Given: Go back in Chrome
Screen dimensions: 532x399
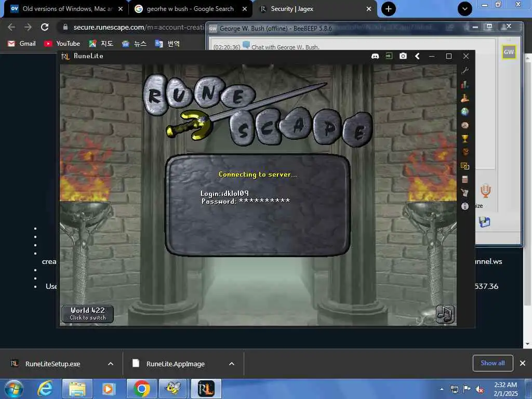Looking at the screenshot, I should (x=11, y=27).
